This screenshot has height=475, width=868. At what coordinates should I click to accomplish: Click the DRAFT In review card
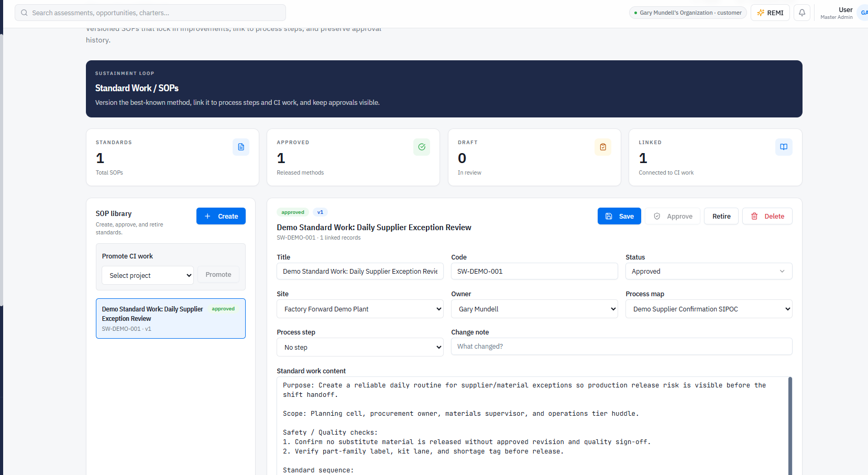[x=534, y=157]
